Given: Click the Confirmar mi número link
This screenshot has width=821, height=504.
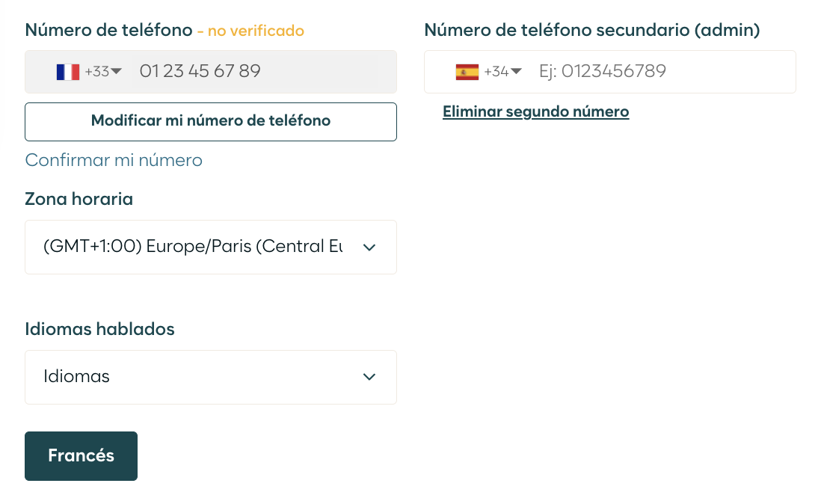Looking at the screenshot, I should (x=114, y=160).
